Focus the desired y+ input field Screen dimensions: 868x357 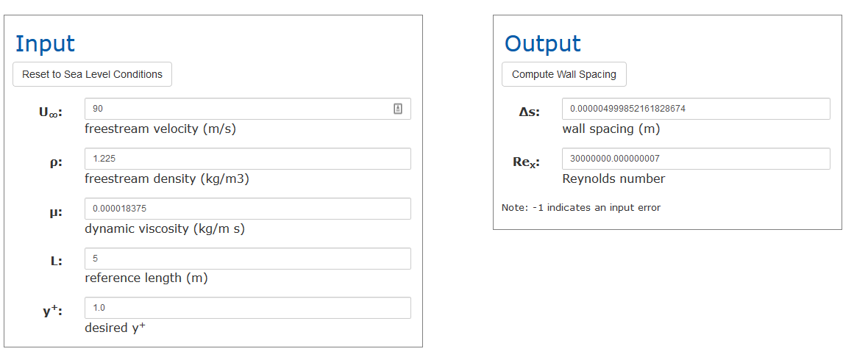pos(247,308)
